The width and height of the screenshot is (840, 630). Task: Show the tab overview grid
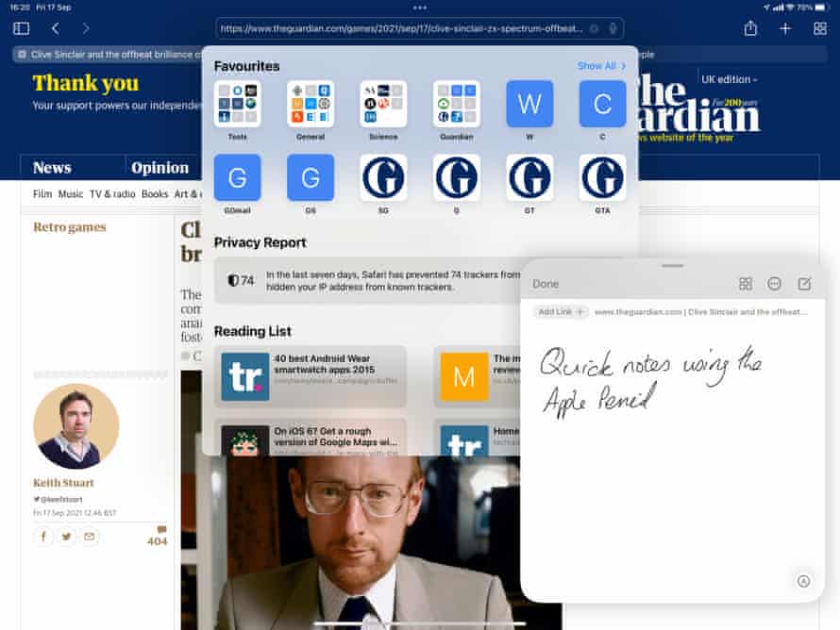(x=819, y=29)
